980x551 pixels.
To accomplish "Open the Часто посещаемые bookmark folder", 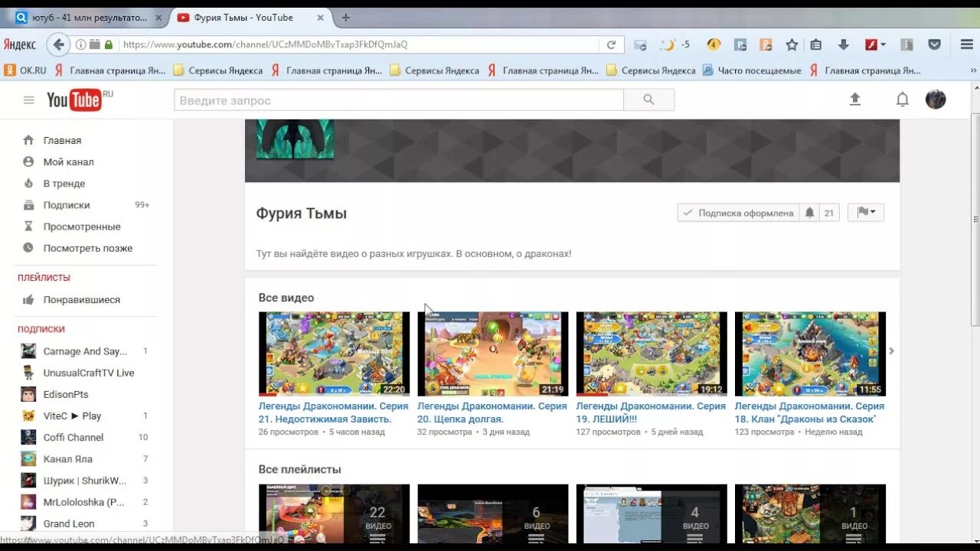I will click(752, 70).
